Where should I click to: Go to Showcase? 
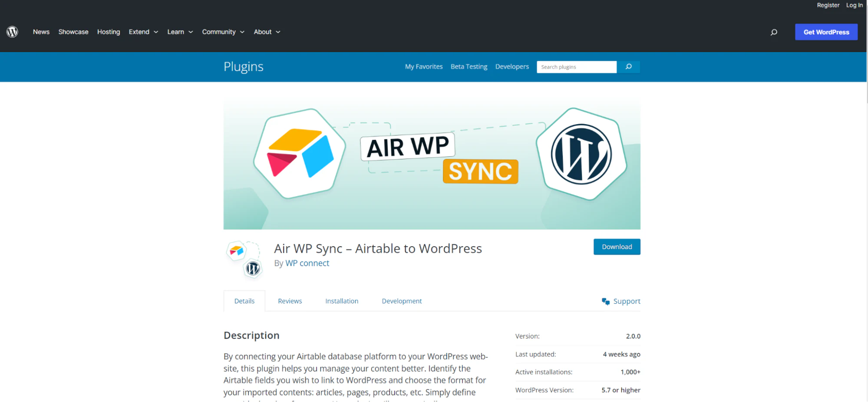(73, 32)
